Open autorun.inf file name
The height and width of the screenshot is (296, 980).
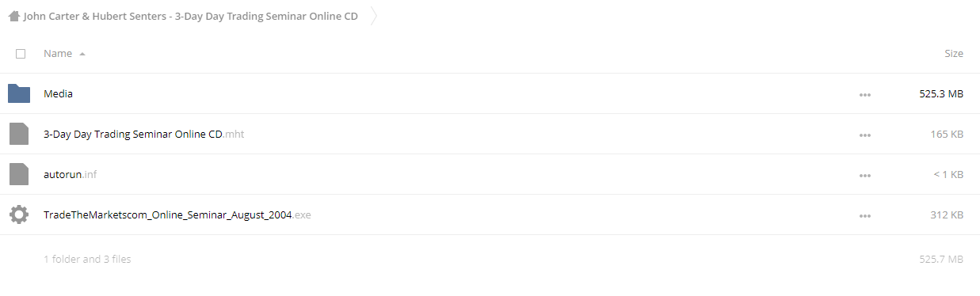pyautogui.click(x=70, y=174)
